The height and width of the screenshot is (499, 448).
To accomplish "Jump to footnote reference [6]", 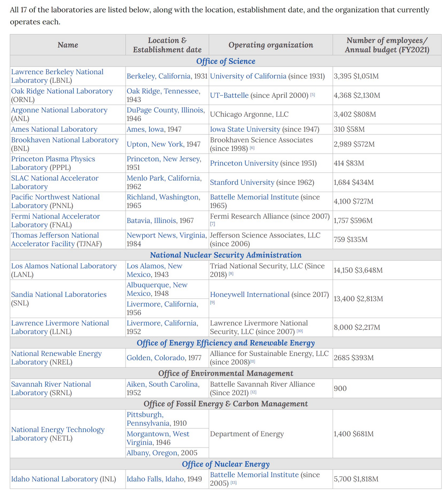I will point(252,148).
